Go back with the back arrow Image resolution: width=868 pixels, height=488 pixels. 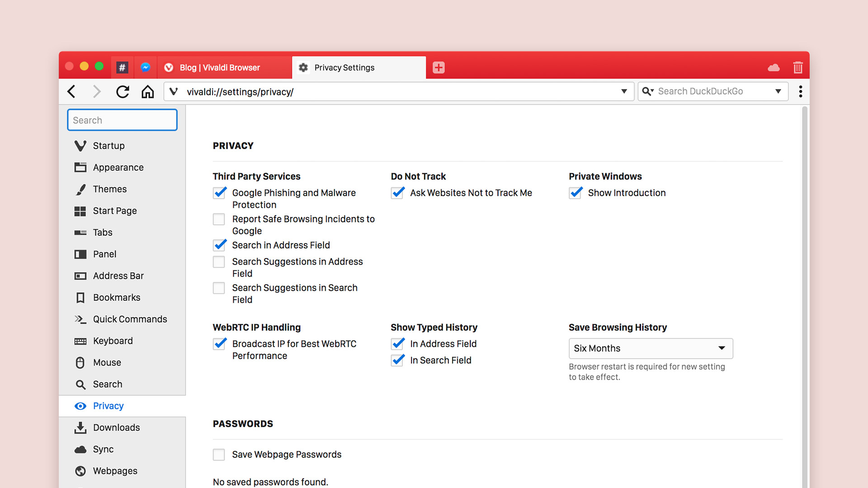[71, 92]
